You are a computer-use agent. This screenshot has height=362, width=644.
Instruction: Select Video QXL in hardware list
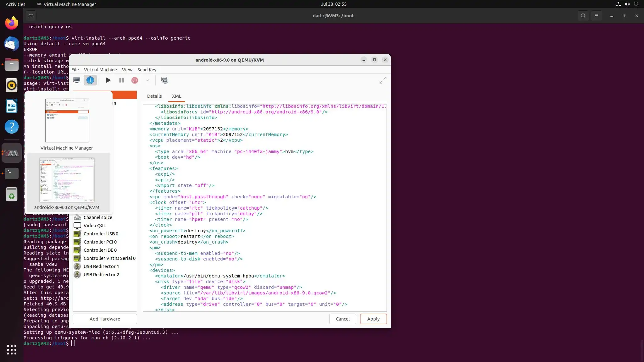(x=95, y=226)
